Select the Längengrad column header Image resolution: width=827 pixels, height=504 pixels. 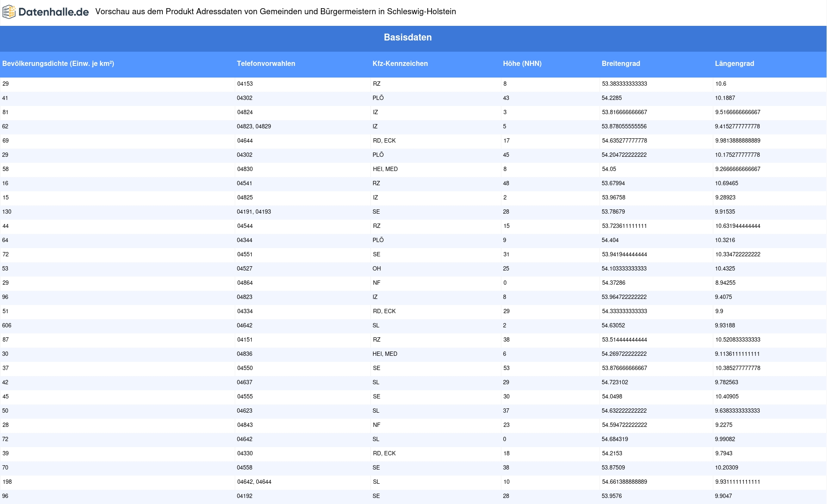pyautogui.click(x=734, y=64)
